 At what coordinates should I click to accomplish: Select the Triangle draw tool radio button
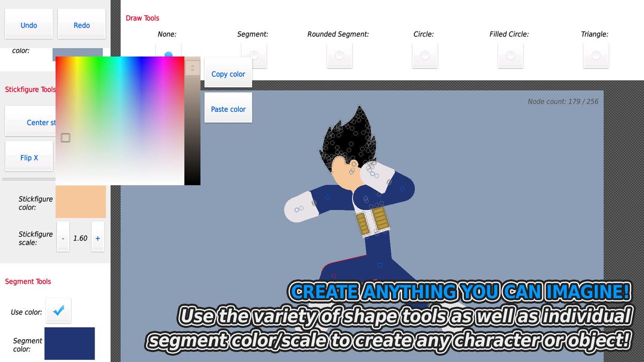[x=596, y=56]
